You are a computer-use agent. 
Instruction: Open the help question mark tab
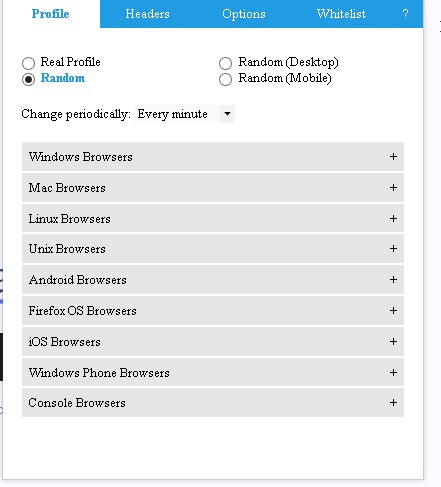point(405,14)
